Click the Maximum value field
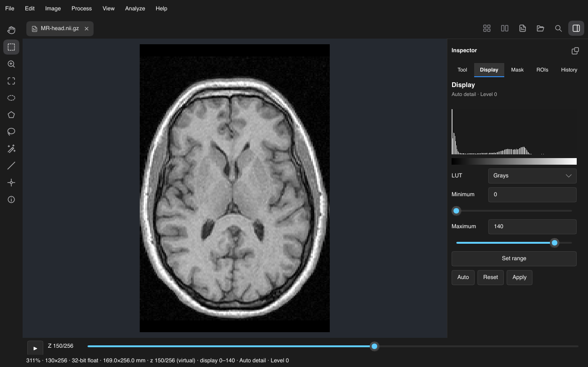 [x=532, y=226]
